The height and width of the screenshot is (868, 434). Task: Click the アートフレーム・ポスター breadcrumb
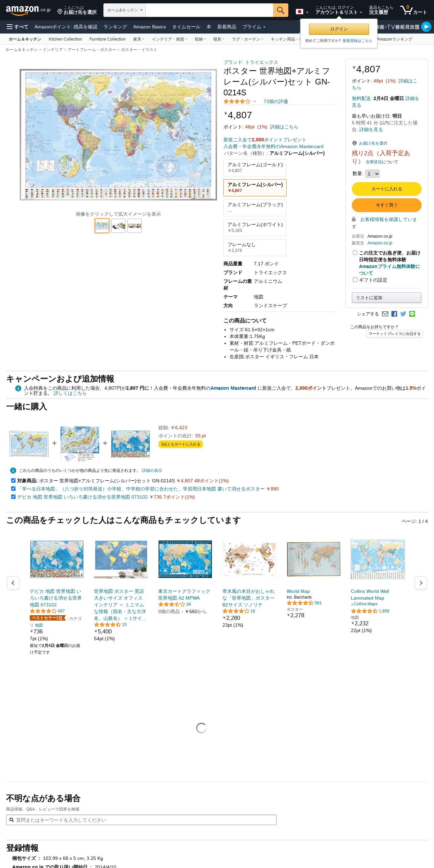click(x=92, y=50)
